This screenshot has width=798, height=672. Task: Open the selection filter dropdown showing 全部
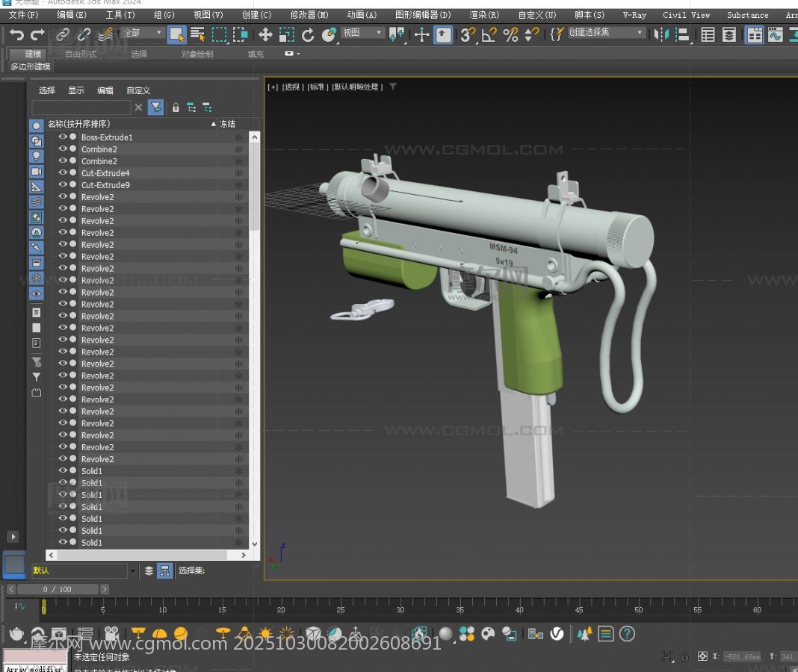pyautogui.click(x=143, y=33)
